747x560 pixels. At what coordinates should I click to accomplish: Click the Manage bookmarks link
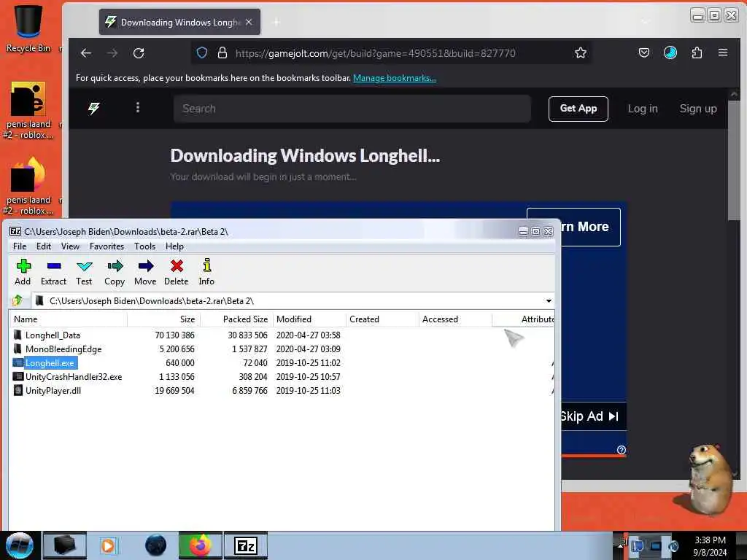click(395, 78)
